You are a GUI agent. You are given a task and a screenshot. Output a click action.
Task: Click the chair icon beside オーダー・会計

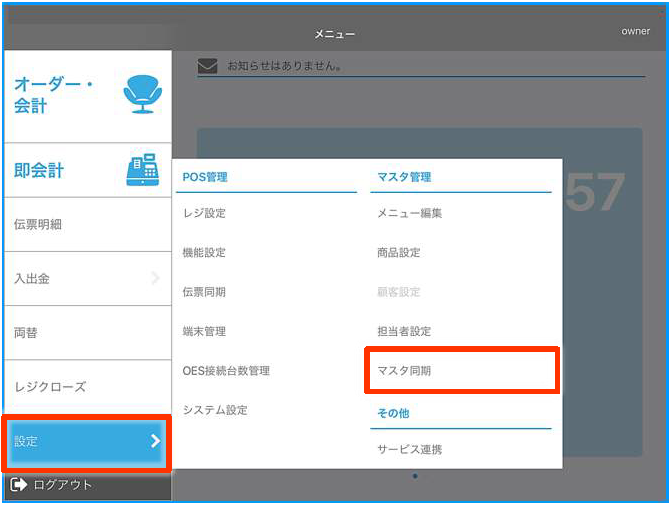[141, 93]
